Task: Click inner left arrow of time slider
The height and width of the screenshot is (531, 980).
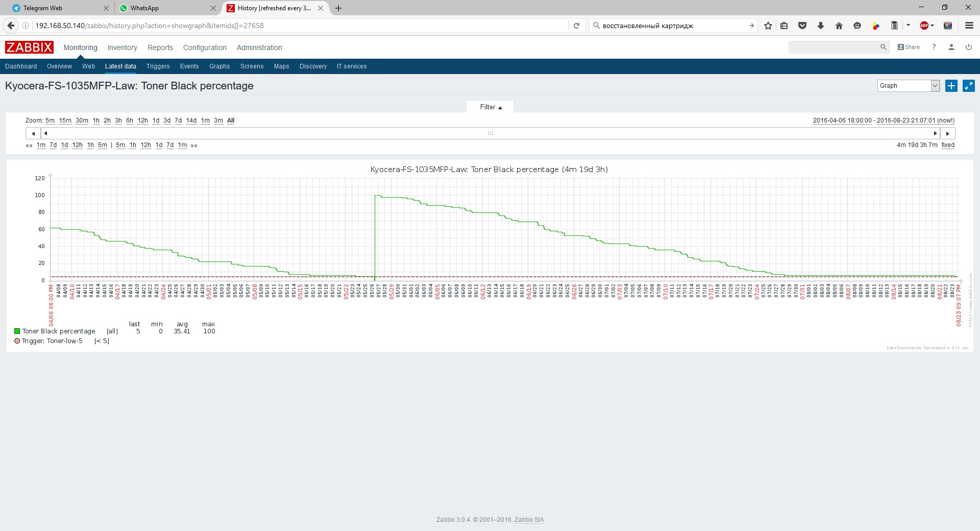Action: 45,133
